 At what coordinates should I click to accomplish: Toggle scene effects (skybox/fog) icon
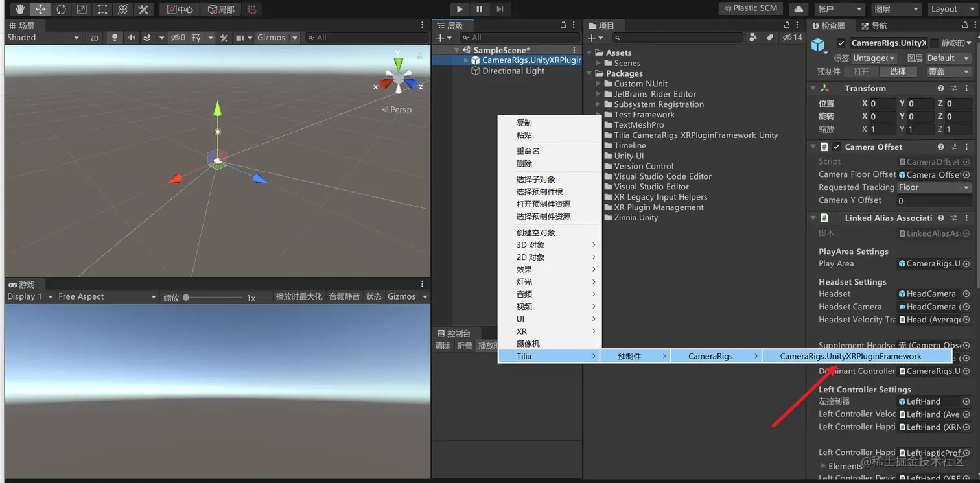click(148, 38)
